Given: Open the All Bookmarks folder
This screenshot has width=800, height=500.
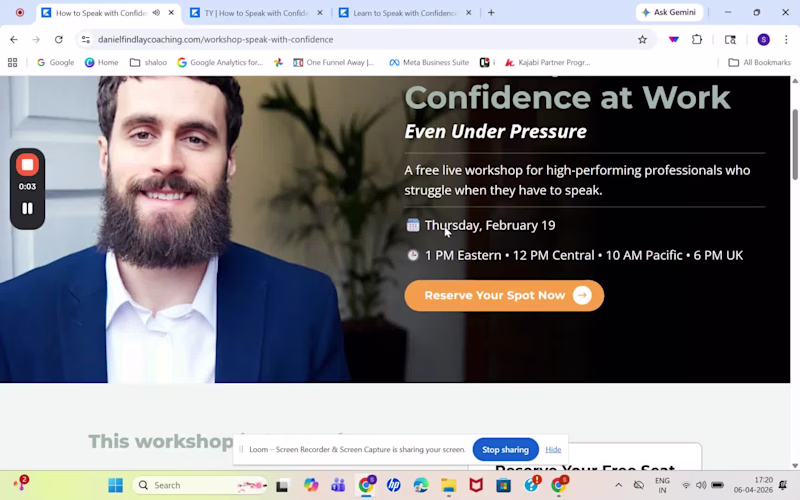Looking at the screenshot, I should (x=759, y=62).
